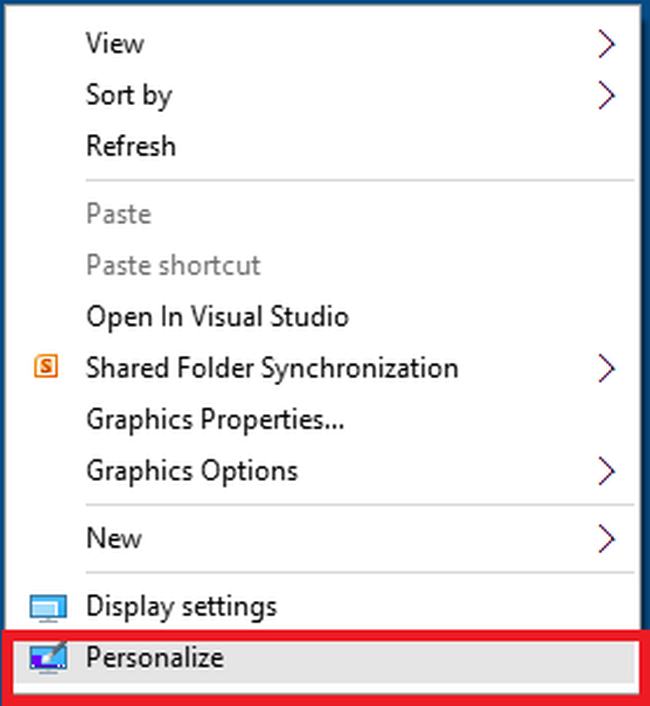Launch Graphics Properties... from the menu
Screen dimensions: 650x706
point(215,419)
